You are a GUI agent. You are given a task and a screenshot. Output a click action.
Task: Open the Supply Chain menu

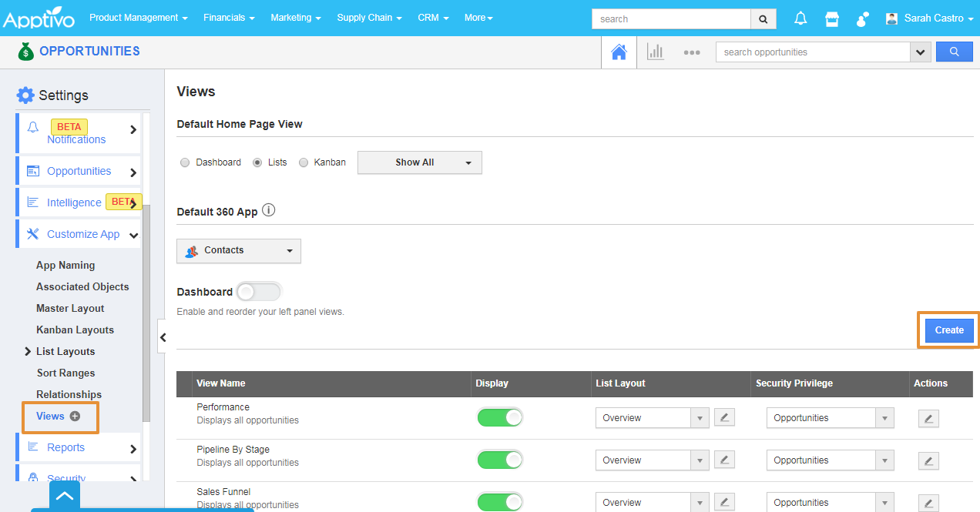(369, 18)
